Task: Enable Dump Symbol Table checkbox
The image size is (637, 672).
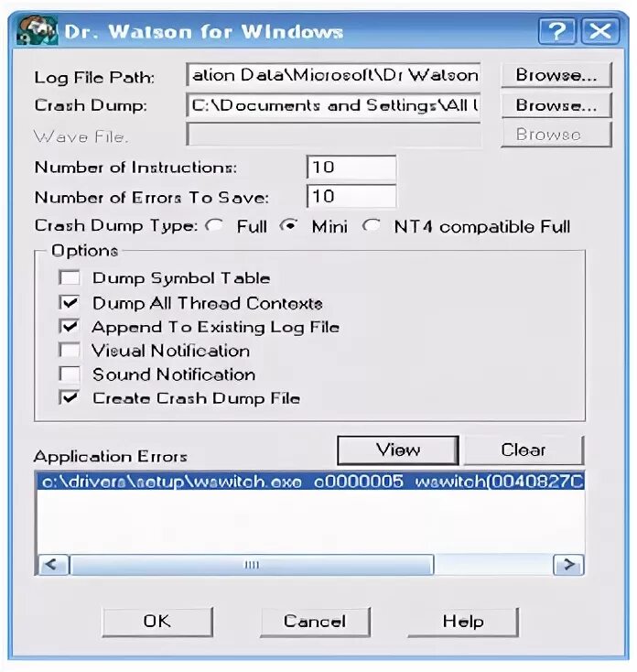Action: click(69, 277)
